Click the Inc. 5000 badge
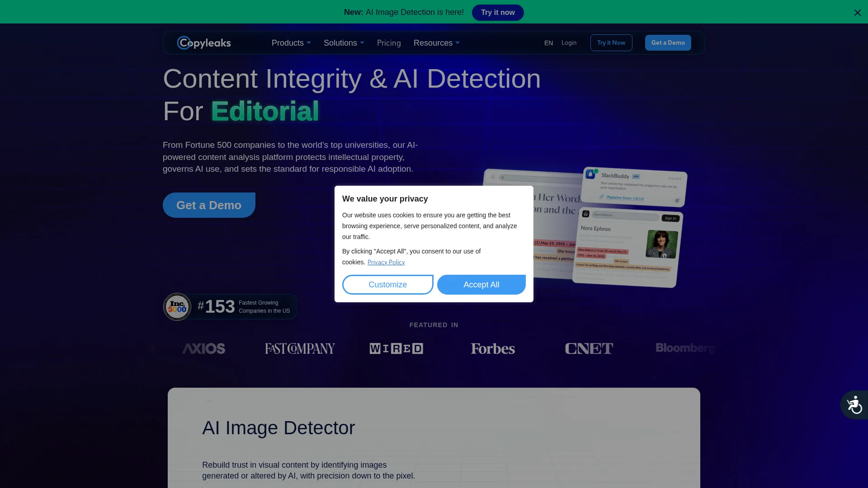868x488 pixels. 177,307
